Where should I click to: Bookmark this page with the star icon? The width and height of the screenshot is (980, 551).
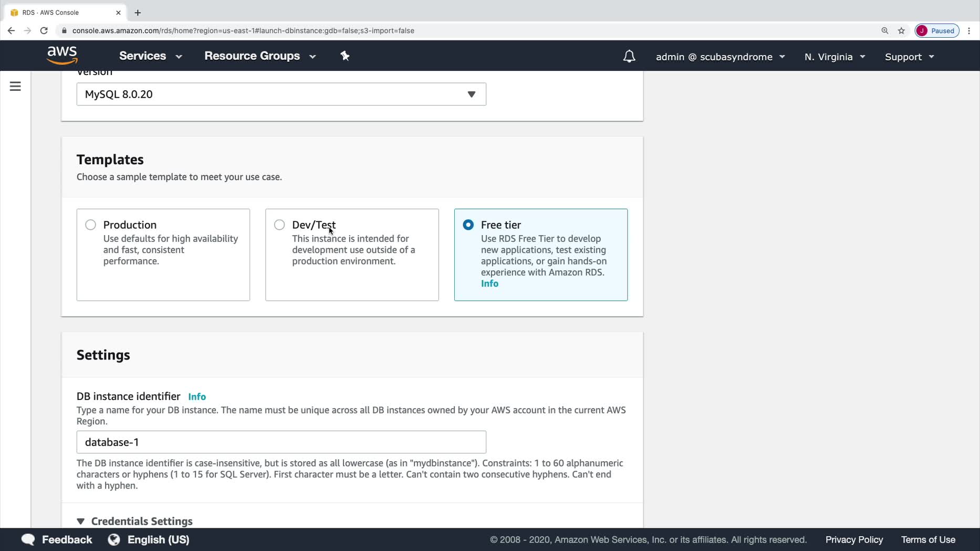pos(902,30)
